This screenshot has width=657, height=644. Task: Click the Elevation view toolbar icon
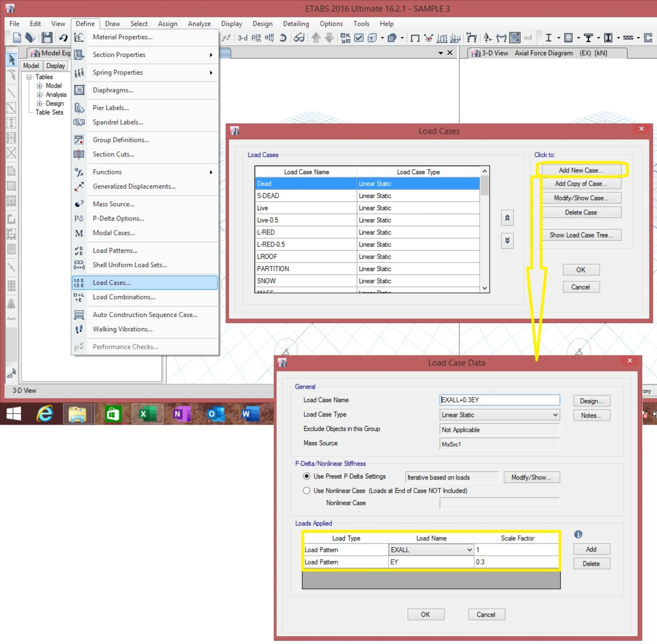269,38
